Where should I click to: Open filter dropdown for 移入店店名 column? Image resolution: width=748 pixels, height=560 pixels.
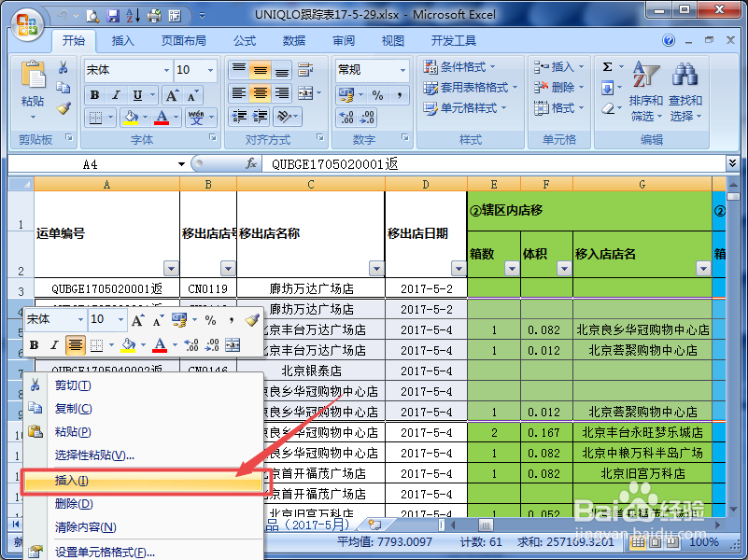pos(703,269)
